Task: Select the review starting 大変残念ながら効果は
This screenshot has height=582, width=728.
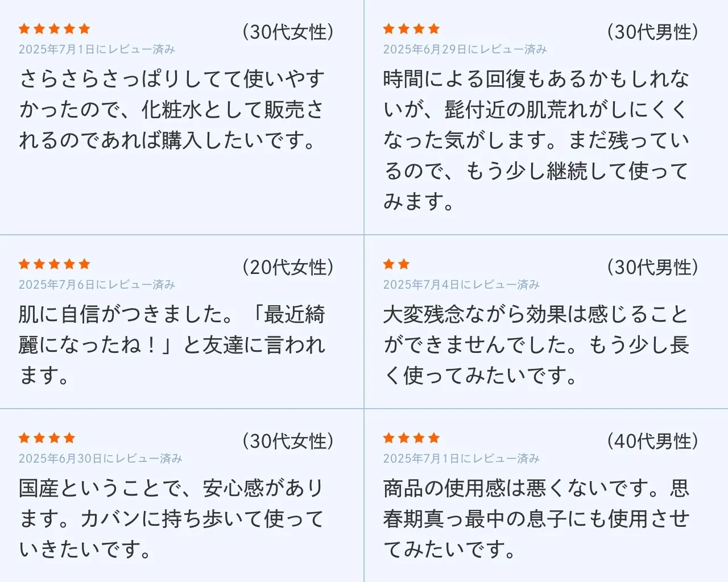Action: pos(536,344)
